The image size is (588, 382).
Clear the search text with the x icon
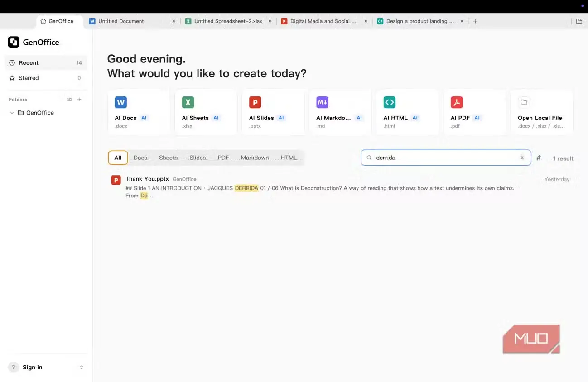[522, 158]
